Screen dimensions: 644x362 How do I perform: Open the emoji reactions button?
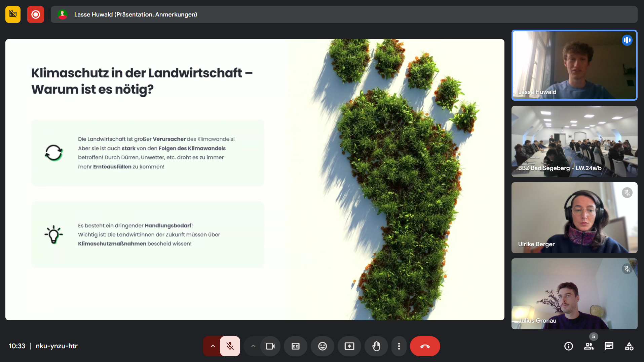[322, 346]
